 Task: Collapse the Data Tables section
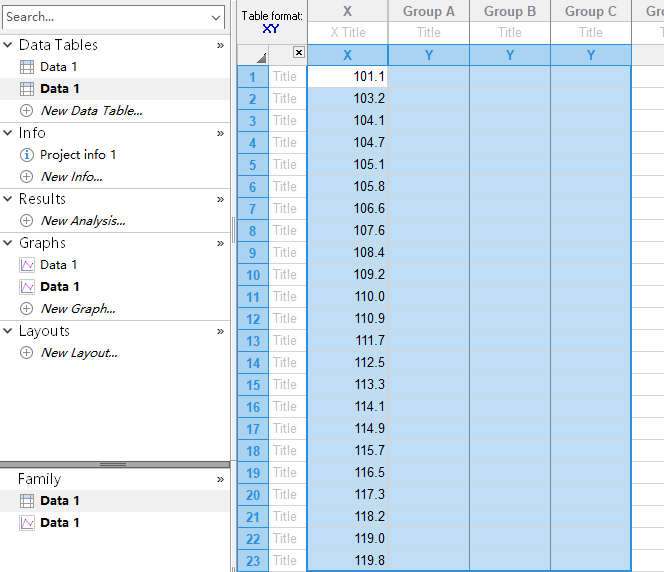[x=8, y=44]
